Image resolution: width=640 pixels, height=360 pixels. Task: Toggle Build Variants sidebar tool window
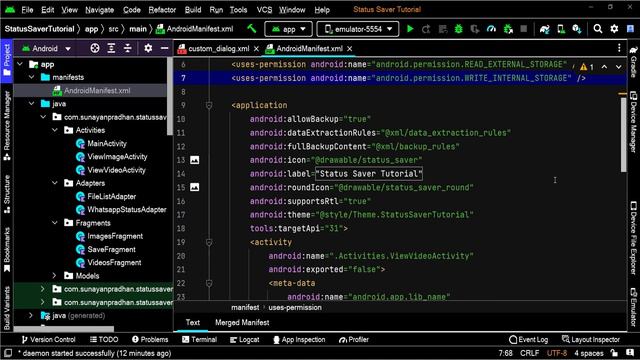click(x=7, y=308)
